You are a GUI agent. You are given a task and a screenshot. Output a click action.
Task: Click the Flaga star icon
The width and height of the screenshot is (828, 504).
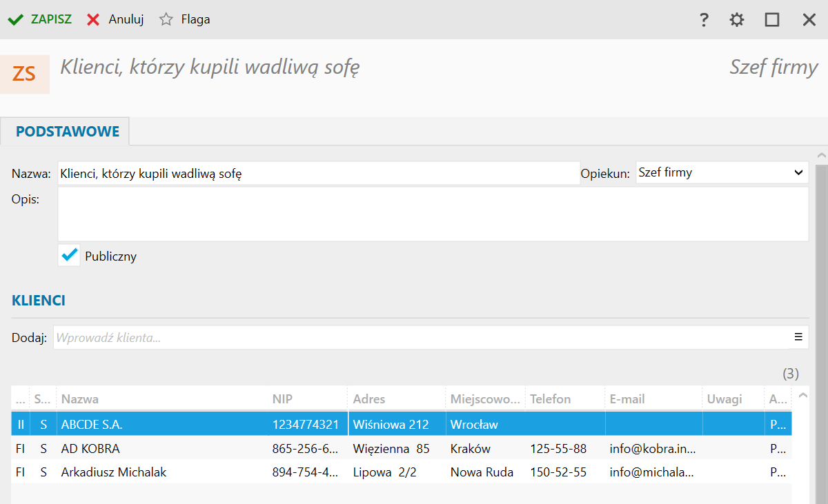166,19
